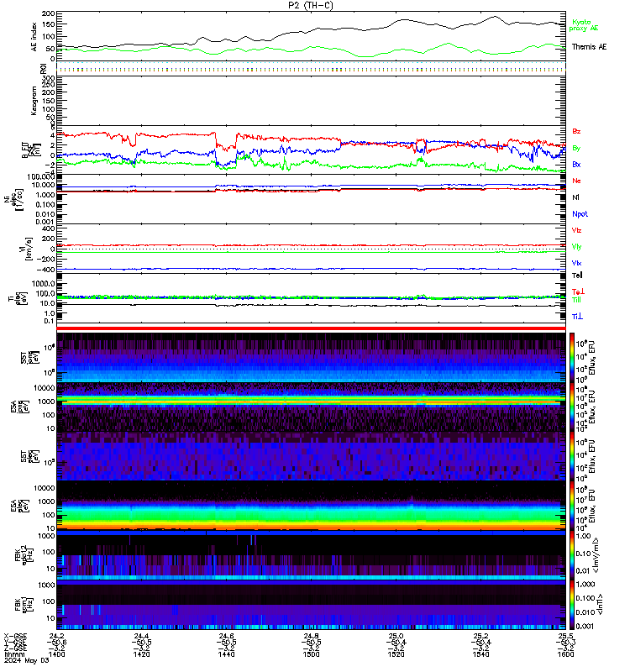The width and height of the screenshot is (630, 672).
Task: Select the "1520" time tick label
Action: [396, 654]
